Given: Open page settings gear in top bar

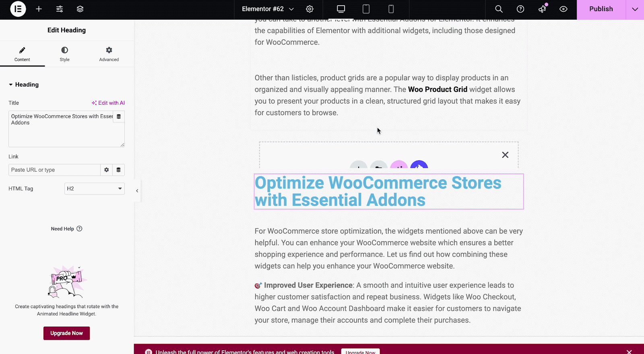Looking at the screenshot, I should point(310,9).
